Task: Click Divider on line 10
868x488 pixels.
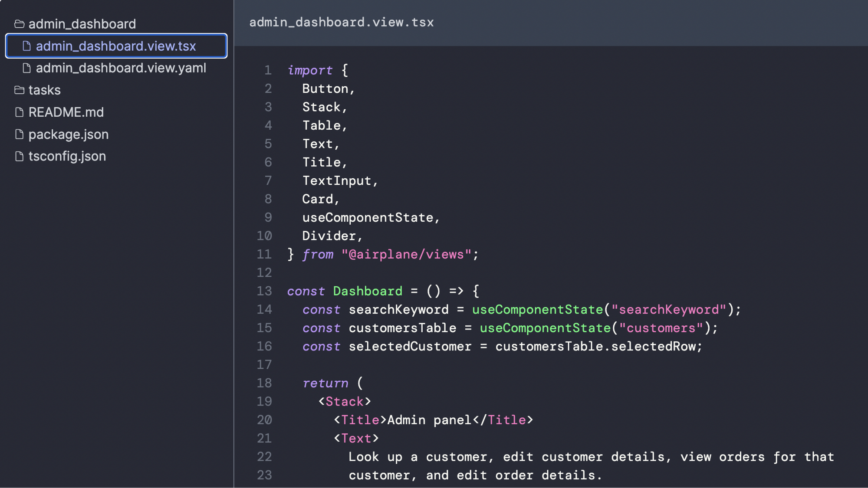Action: coord(329,236)
